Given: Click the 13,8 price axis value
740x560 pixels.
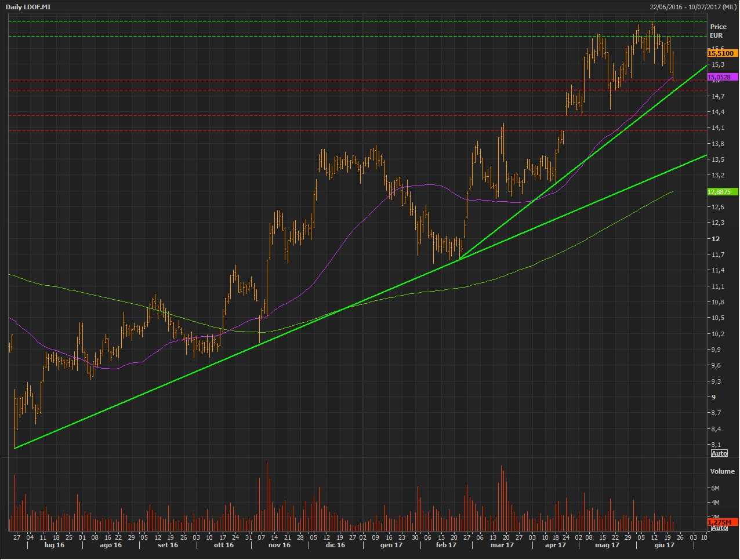Looking at the screenshot, I should 717,144.
